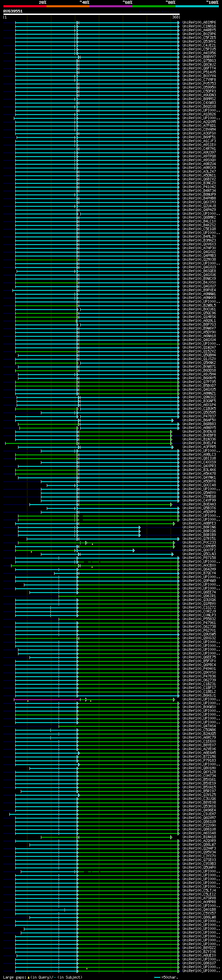222x980 pixels.
Task: Click hit label UniRef100_B8RIN6
Action: pos(199,527)
